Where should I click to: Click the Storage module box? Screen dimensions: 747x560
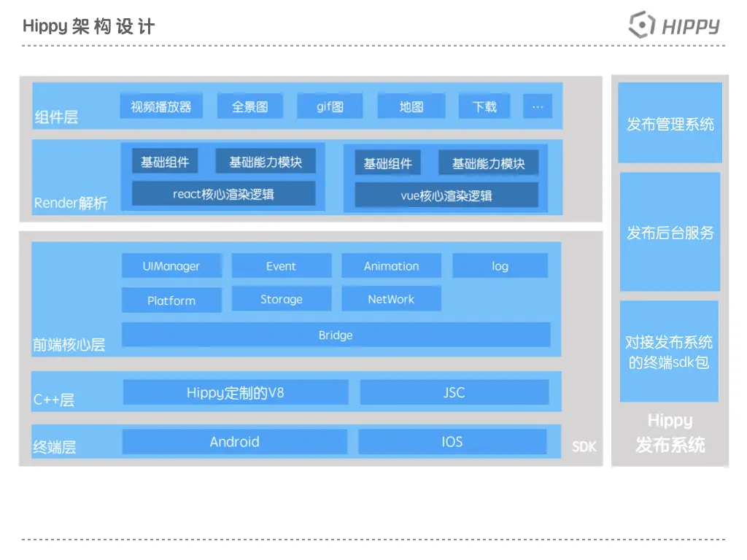click(281, 298)
